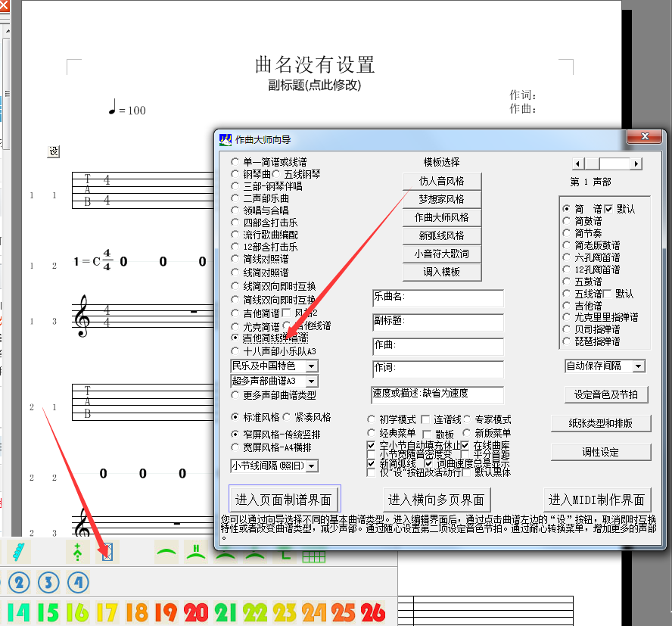
Task: Click the green dotted arrow icon
Action: (77, 553)
